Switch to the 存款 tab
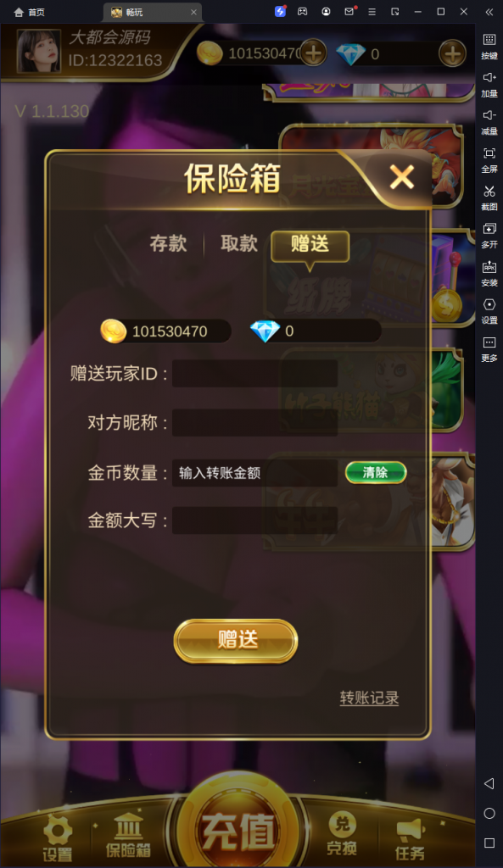Image resolution: width=503 pixels, height=868 pixels. (169, 243)
